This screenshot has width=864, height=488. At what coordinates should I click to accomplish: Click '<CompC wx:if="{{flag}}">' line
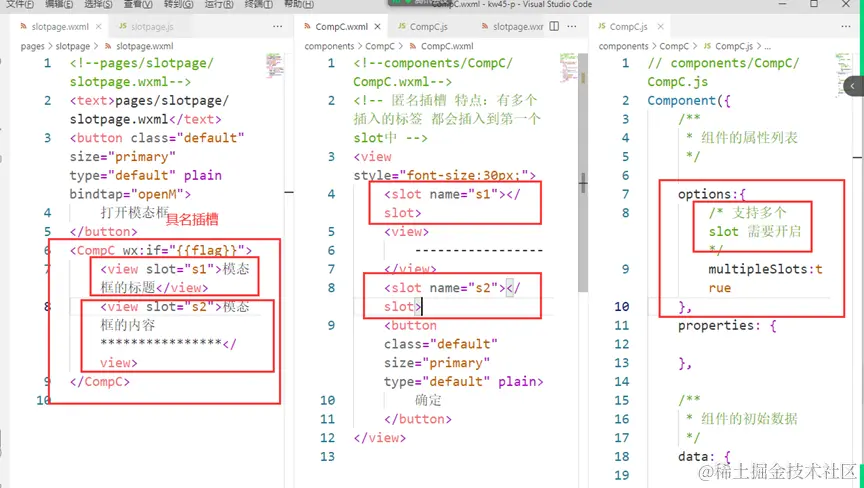[x=161, y=251]
